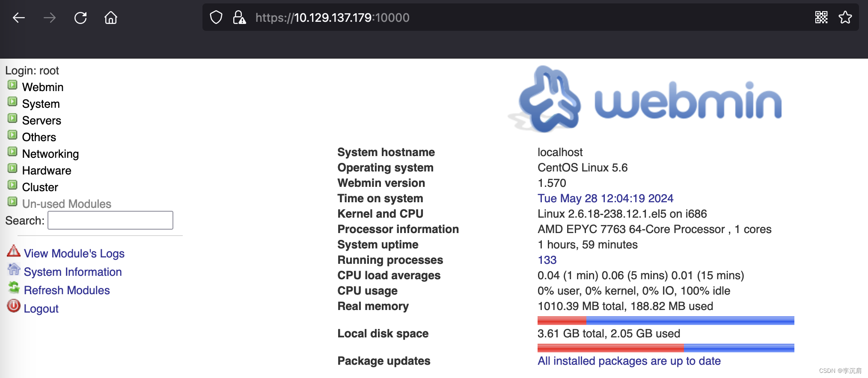Image resolution: width=868 pixels, height=378 pixels.
Task: Click the padlock warning security icon
Action: (239, 18)
